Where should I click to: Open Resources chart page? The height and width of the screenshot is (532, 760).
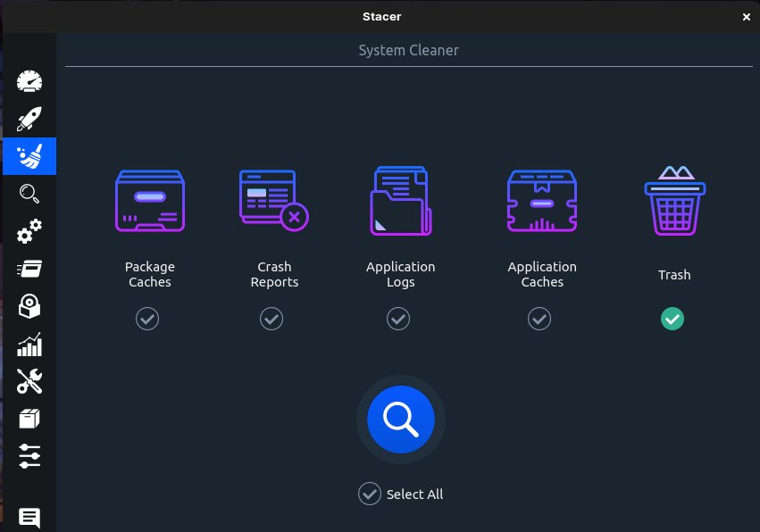tap(29, 344)
